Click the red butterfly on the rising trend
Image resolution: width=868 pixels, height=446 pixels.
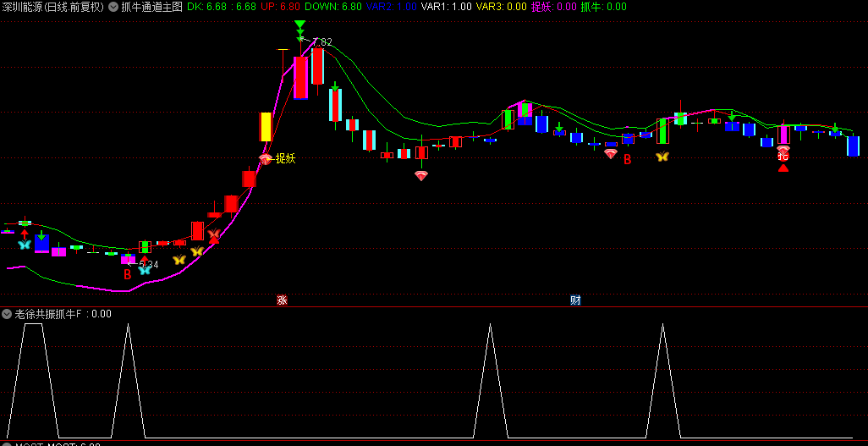(214, 234)
